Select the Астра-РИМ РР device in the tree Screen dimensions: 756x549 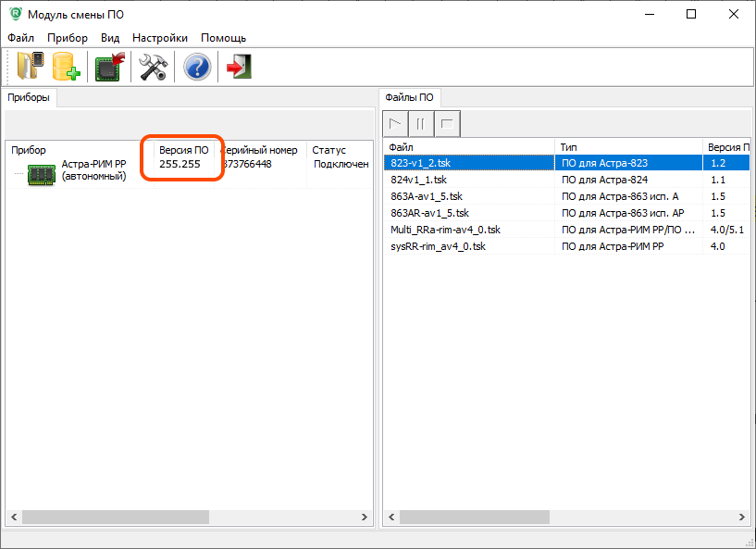coord(93,169)
